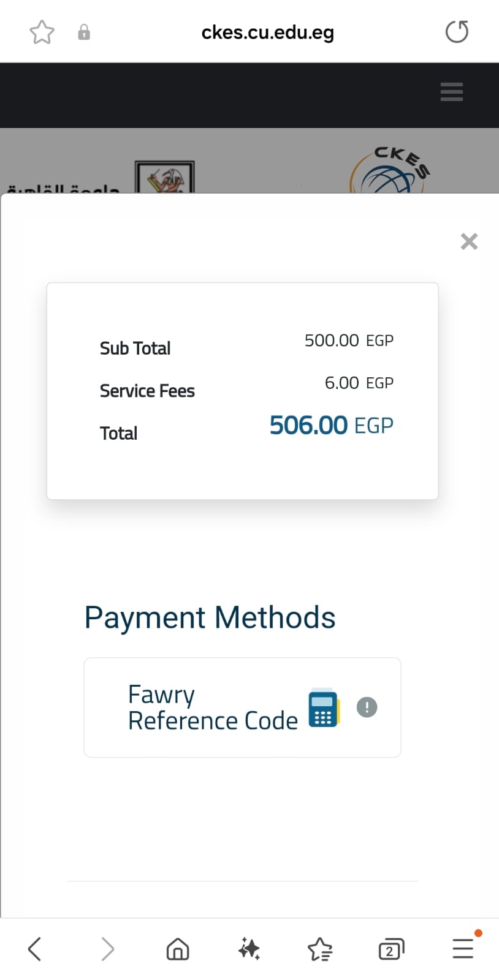Image resolution: width=499 pixels, height=980 pixels.
Task: Open the hamburger navigation menu
Action: click(x=452, y=92)
